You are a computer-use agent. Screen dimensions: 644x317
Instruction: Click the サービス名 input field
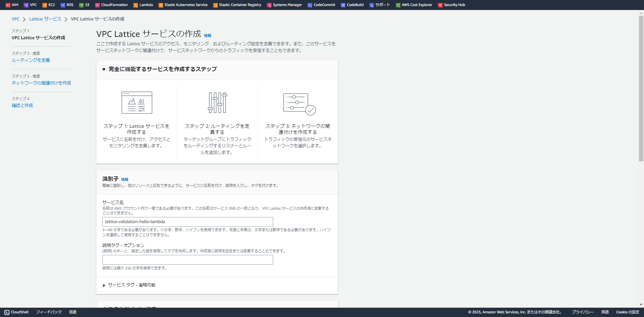[188, 222]
